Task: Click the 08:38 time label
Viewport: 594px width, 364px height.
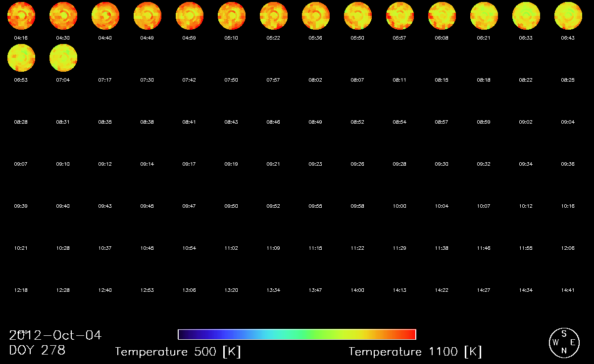Action: (147, 122)
